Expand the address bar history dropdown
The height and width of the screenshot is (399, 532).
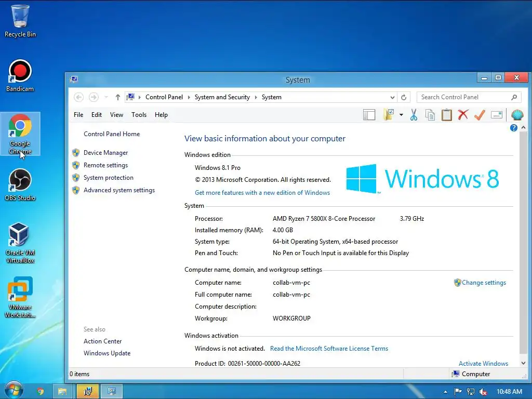[393, 97]
